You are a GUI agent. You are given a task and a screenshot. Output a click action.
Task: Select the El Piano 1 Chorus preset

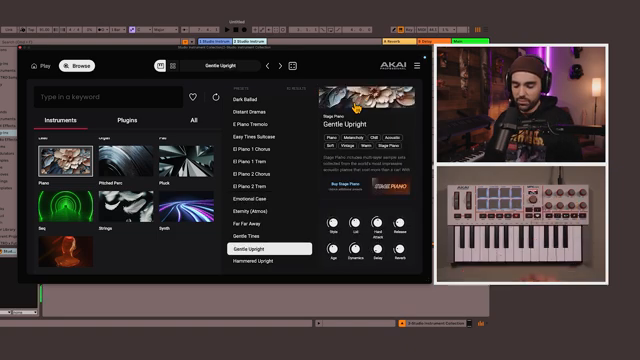[251, 149]
